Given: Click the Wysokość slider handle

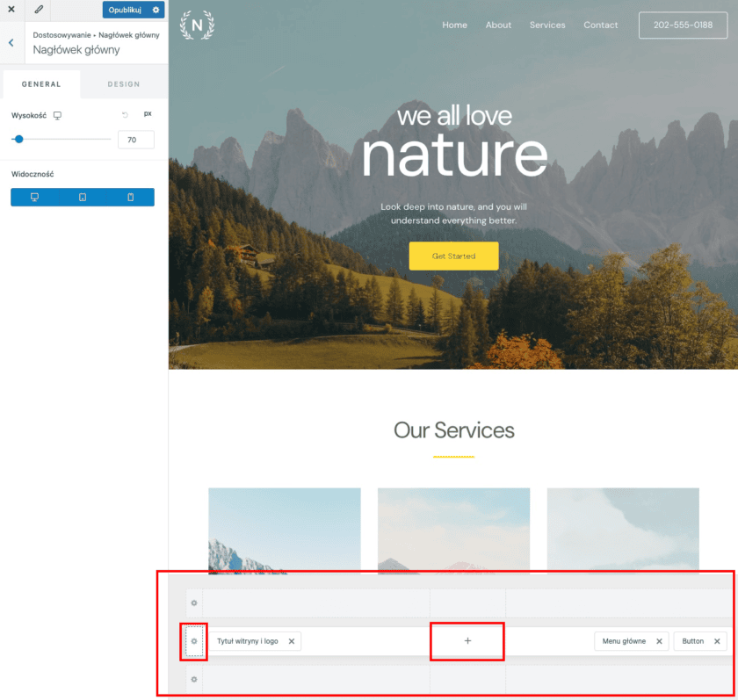Looking at the screenshot, I should [x=18, y=139].
